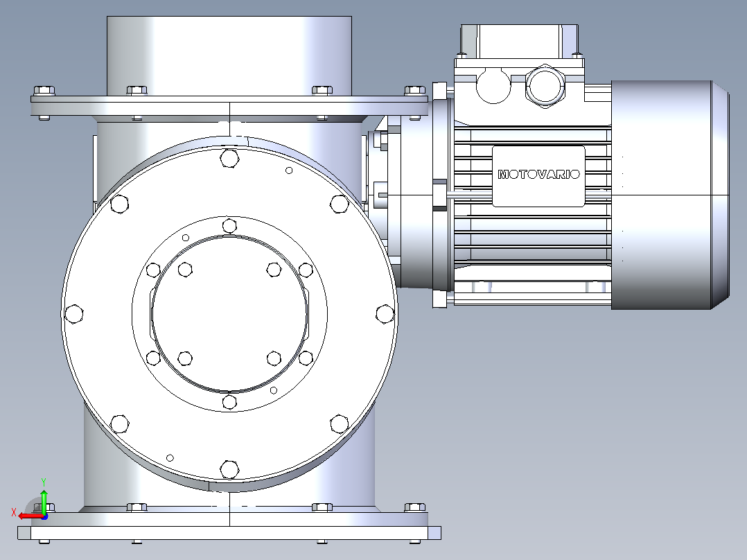Select the bottom base plate of the assembly
This screenshot has height=560, width=747.
(229, 533)
